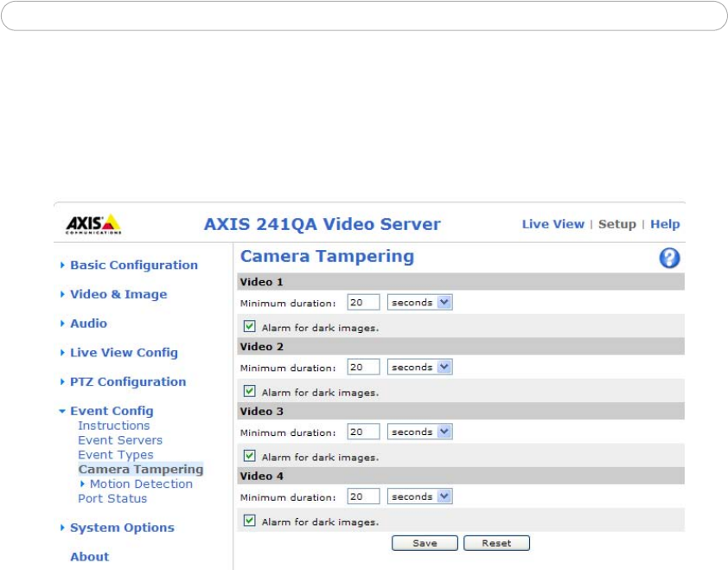
Task: Disable Video 3 alarm for dark images
Action: [x=250, y=456]
